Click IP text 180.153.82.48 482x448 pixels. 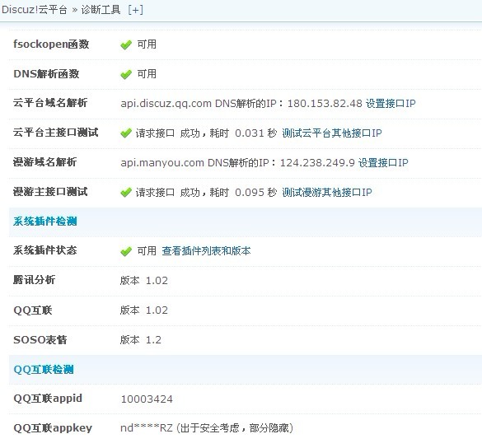[x=325, y=103]
